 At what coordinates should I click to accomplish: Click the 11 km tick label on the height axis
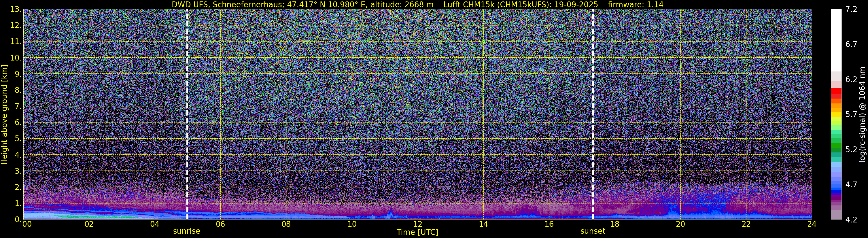16,42
